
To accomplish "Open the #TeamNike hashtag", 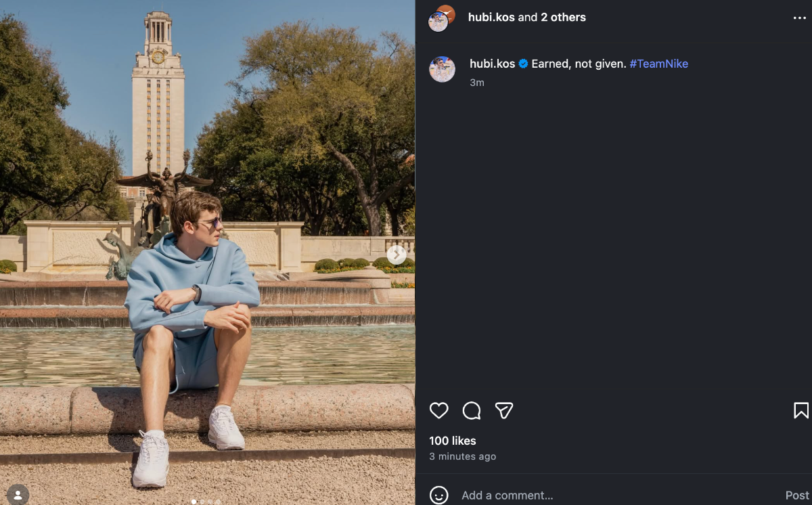I will (658, 64).
